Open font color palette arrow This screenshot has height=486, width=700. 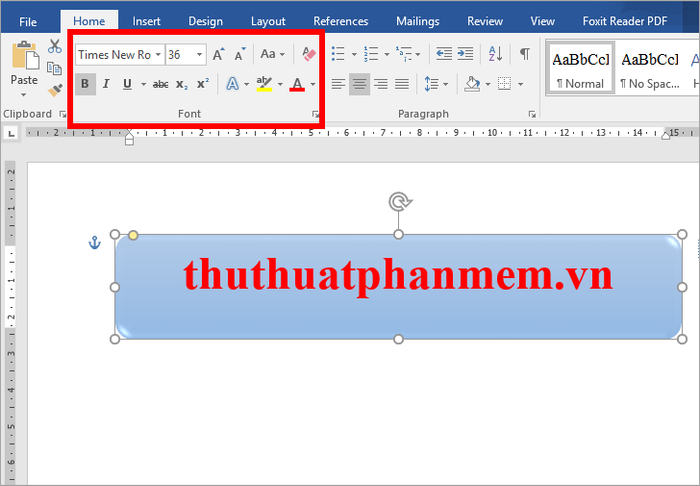click(313, 84)
